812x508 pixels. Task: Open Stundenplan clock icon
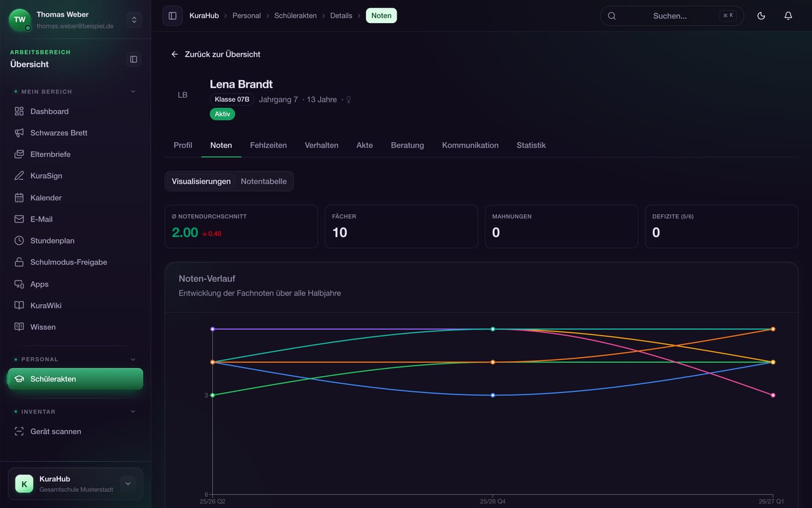tap(19, 240)
